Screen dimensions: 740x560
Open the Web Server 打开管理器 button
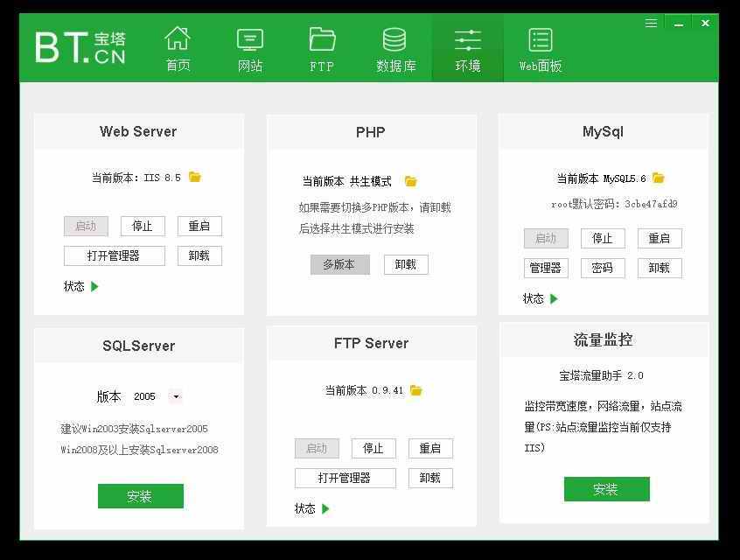(115, 255)
